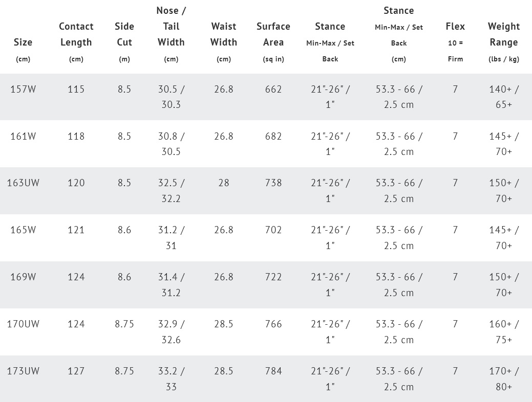532x402 pixels.
Task: Click the Size column header
Action: click(x=23, y=42)
